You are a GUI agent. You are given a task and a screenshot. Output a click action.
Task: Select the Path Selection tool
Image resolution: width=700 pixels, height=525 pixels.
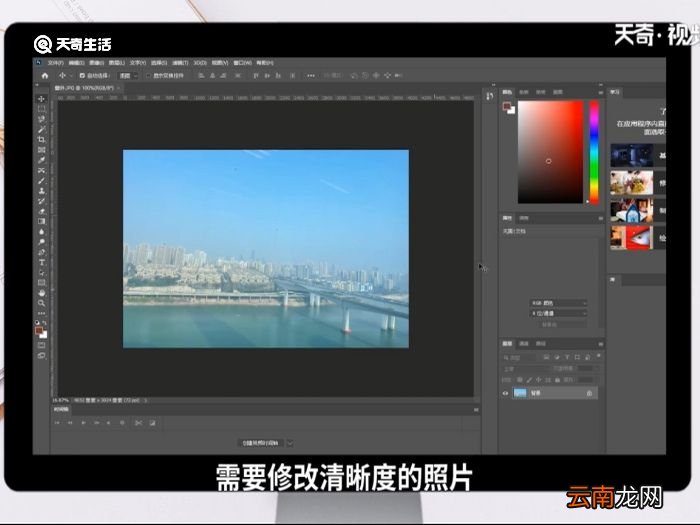(x=42, y=273)
